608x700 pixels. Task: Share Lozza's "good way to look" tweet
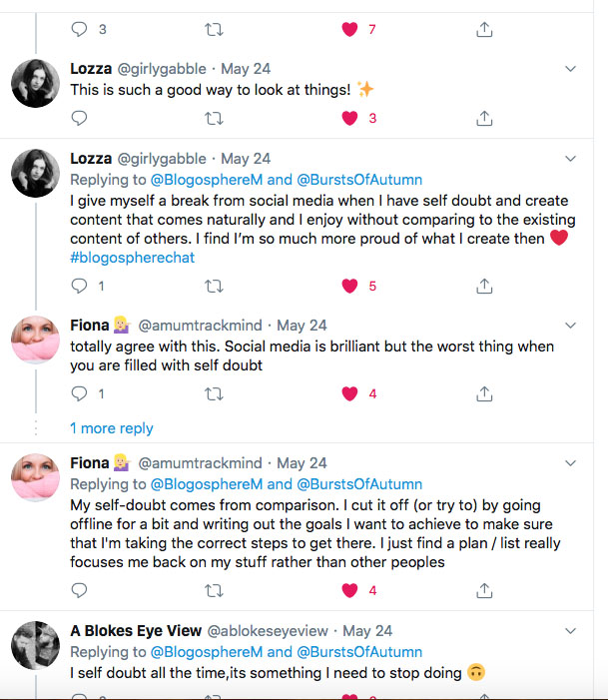[x=484, y=118]
